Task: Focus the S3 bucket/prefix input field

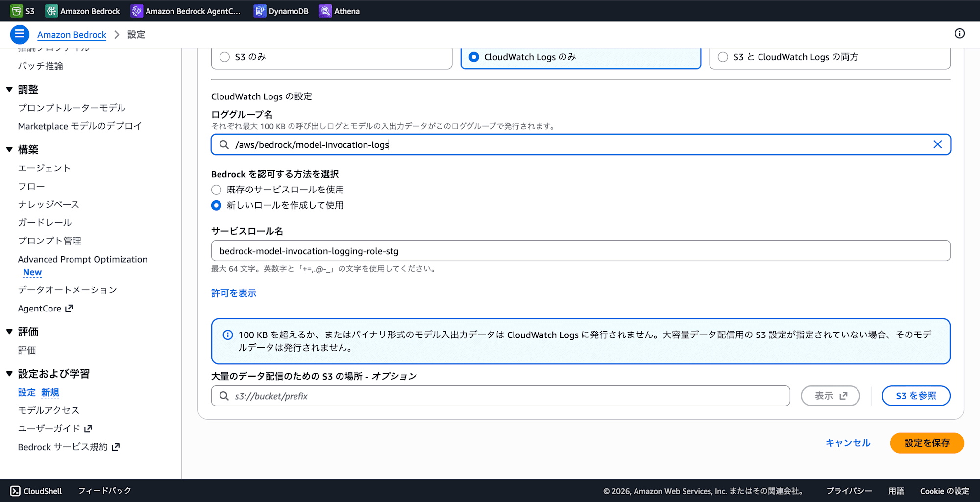Action: (500, 396)
